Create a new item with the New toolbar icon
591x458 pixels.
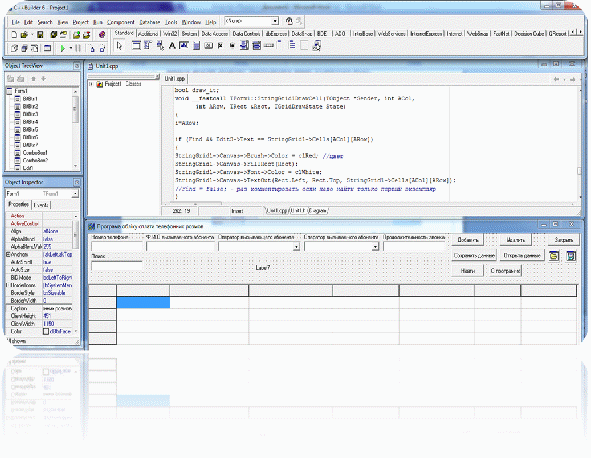[x=14, y=35]
